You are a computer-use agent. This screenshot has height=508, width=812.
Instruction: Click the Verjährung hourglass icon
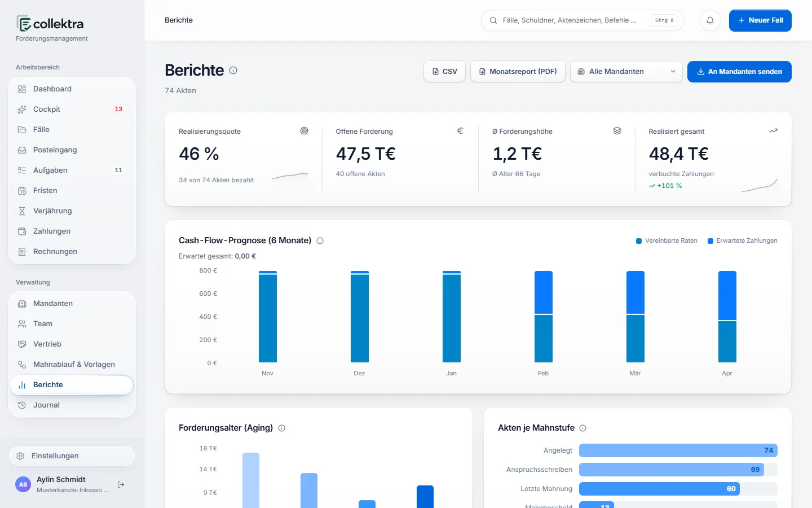(x=22, y=211)
